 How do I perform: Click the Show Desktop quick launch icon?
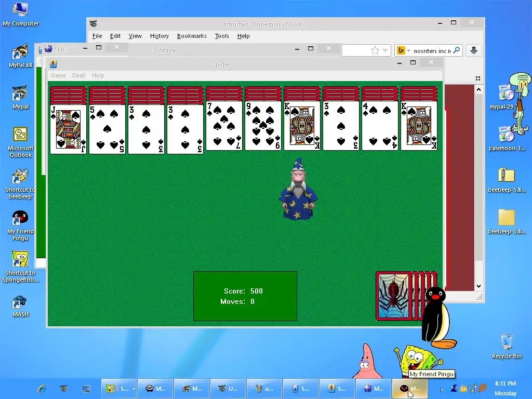pyautogui.click(x=86, y=389)
